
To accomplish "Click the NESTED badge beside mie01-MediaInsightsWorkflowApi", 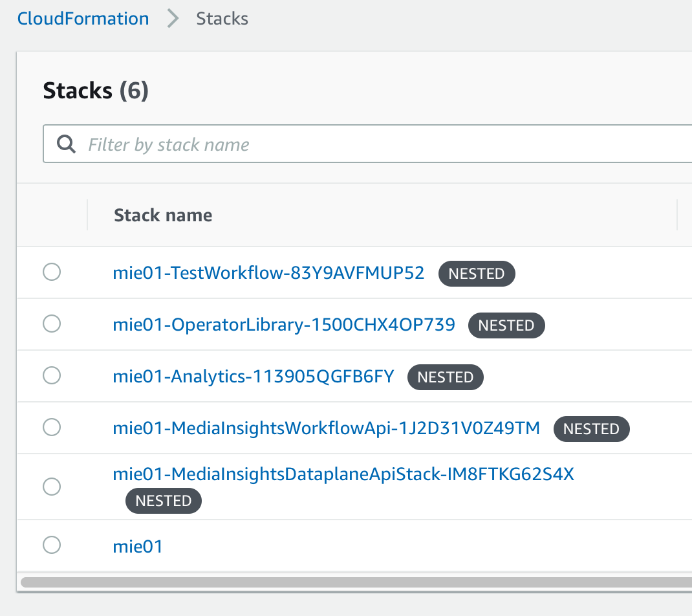I will 591,429.
